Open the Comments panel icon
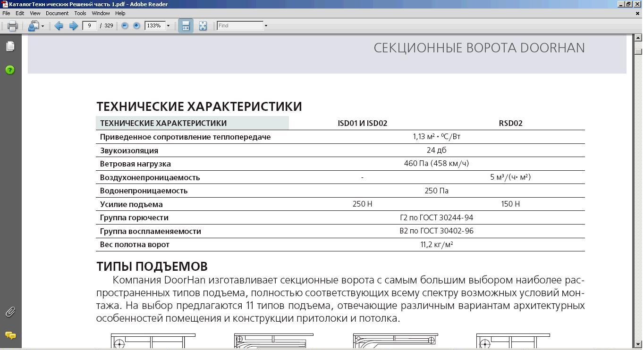Viewport: 644px width, 350px height. (x=10, y=335)
